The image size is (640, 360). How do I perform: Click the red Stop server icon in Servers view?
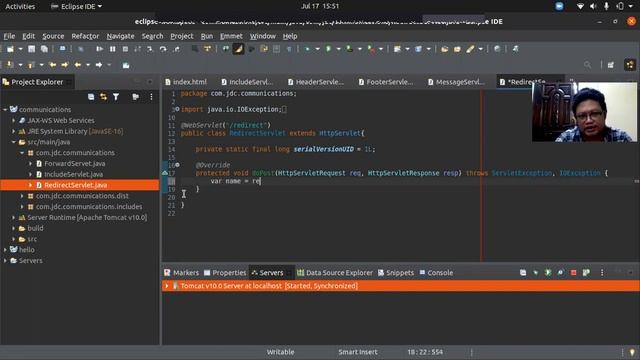[573, 273]
